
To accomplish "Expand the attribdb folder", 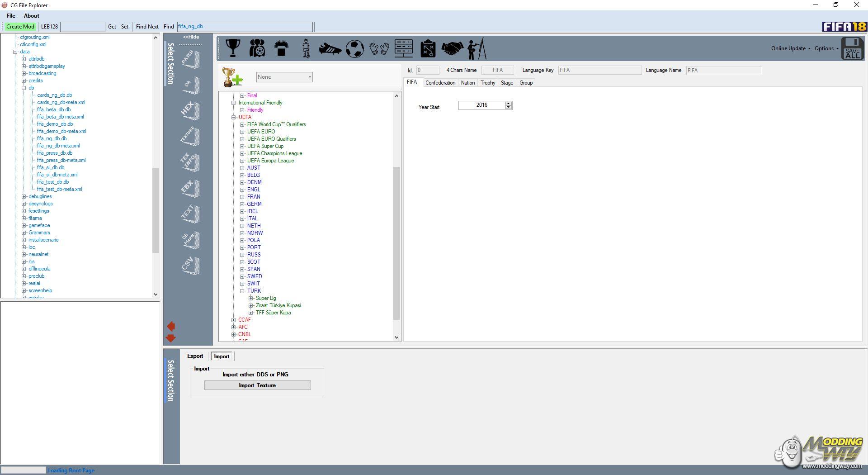I will [x=24, y=59].
